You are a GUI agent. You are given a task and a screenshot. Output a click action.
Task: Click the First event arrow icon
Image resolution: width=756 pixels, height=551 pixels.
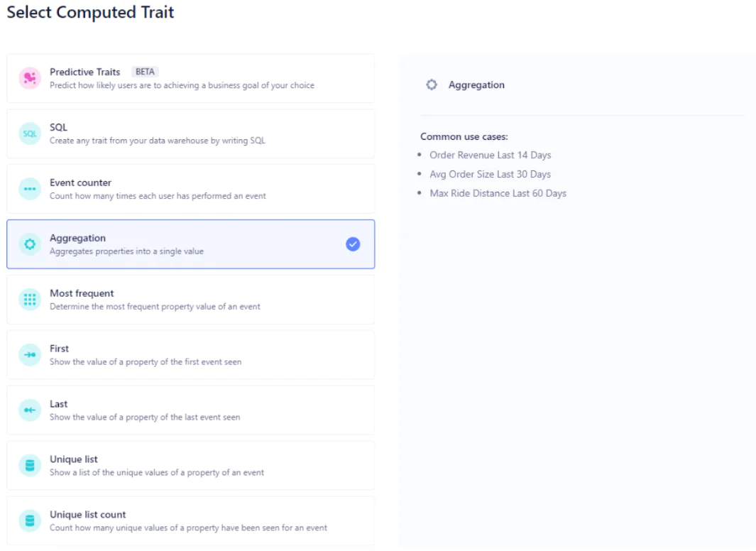[x=30, y=355]
